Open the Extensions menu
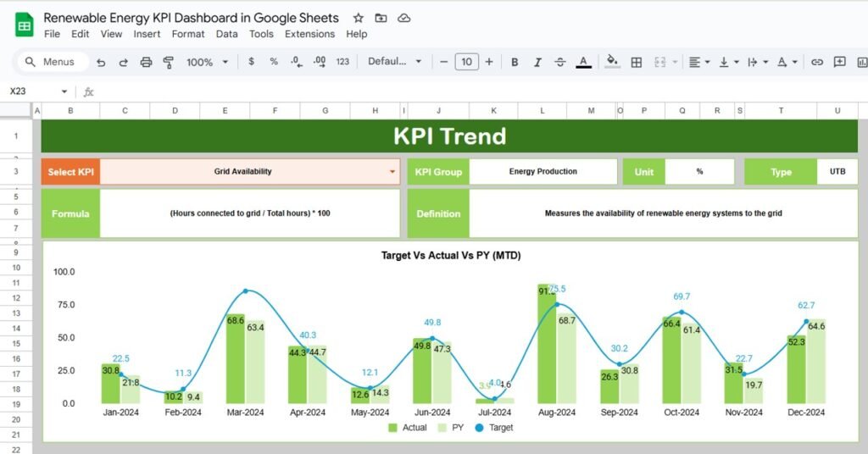The height and width of the screenshot is (454, 868). pos(310,34)
